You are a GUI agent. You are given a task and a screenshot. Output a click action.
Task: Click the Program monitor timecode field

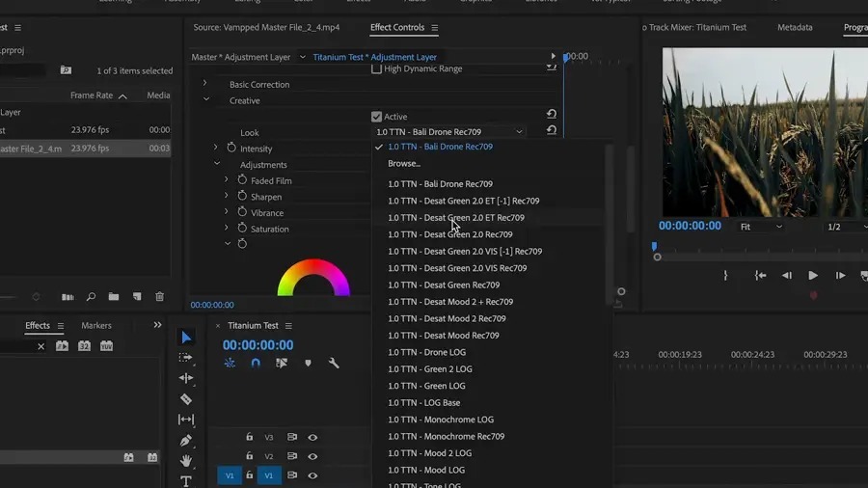(x=690, y=226)
